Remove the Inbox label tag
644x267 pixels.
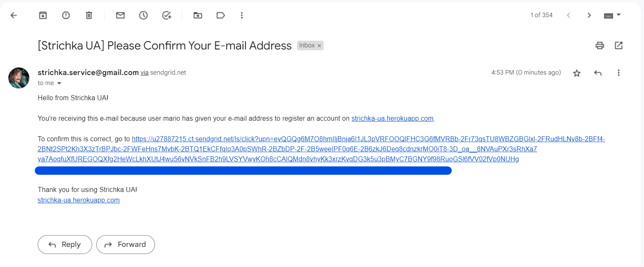[x=319, y=45]
